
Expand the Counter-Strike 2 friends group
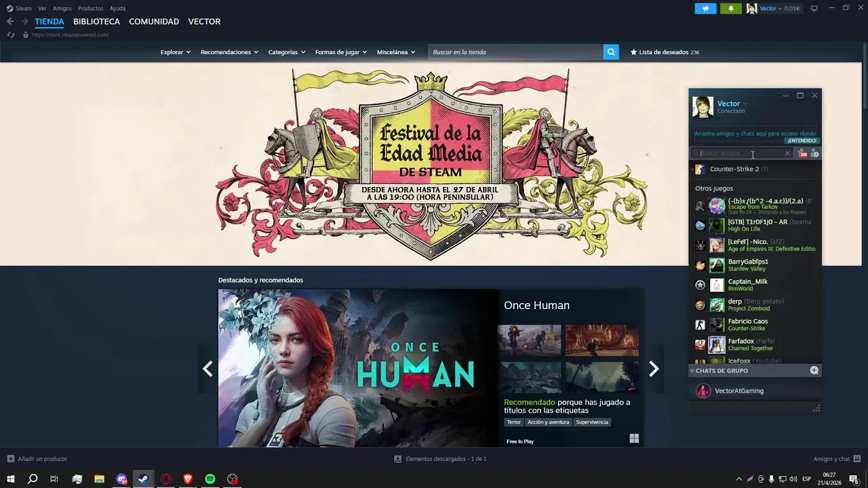(692, 169)
